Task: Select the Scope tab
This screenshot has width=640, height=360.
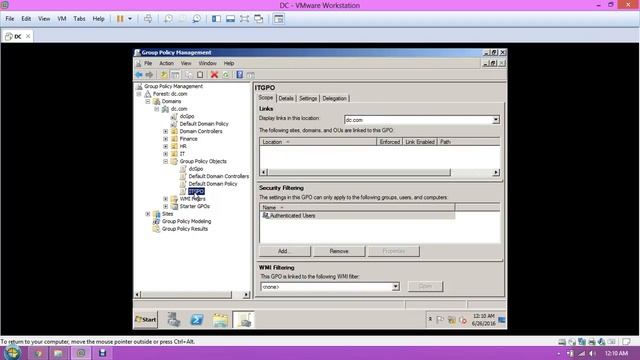Action: 265,98
